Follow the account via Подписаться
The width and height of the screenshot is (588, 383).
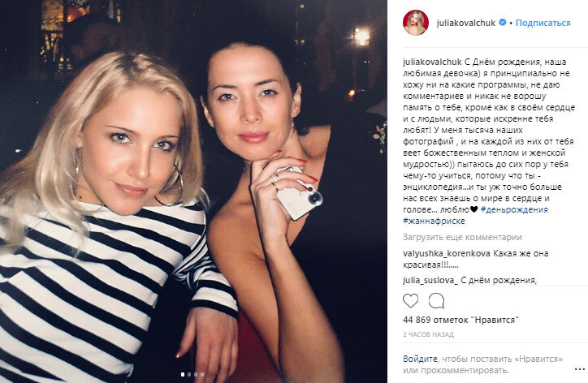point(543,23)
